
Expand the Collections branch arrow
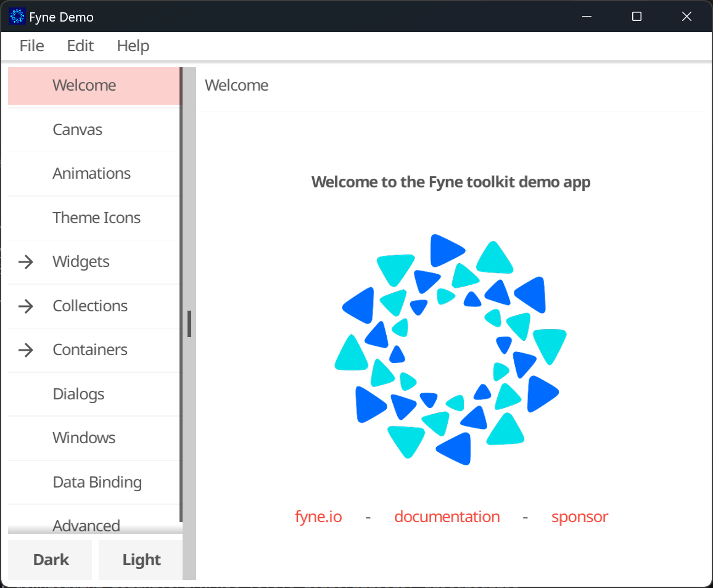(26, 306)
